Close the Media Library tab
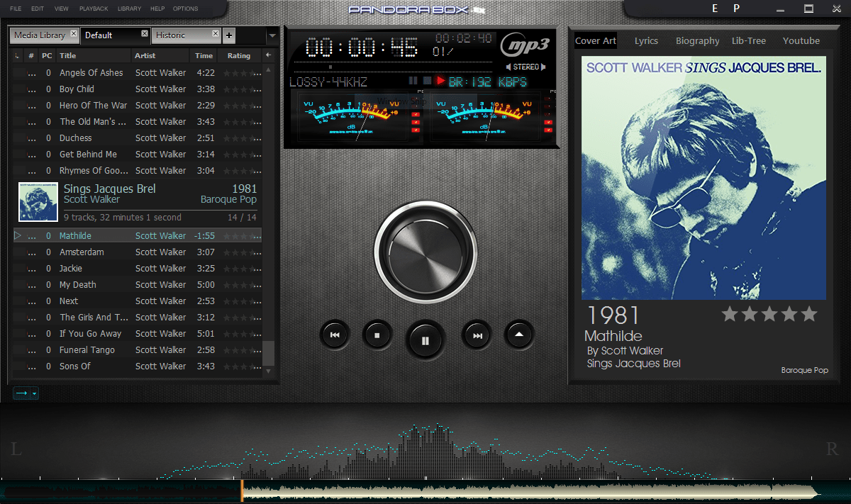 click(73, 33)
